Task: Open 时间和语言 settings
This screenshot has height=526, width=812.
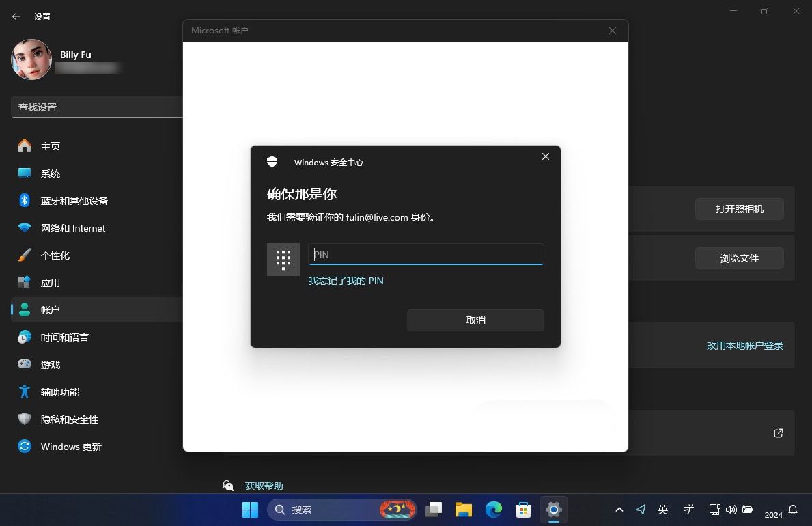Action: click(x=64, y=337)
